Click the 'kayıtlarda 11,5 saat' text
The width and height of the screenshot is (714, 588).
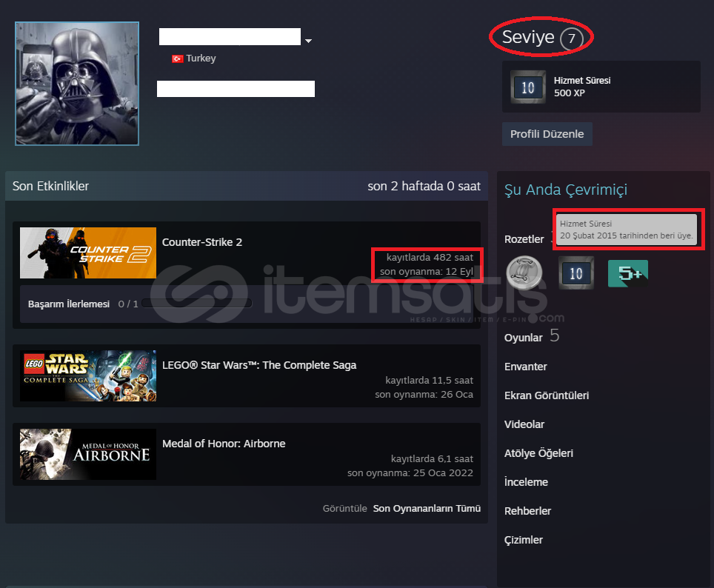pos(430,381)
